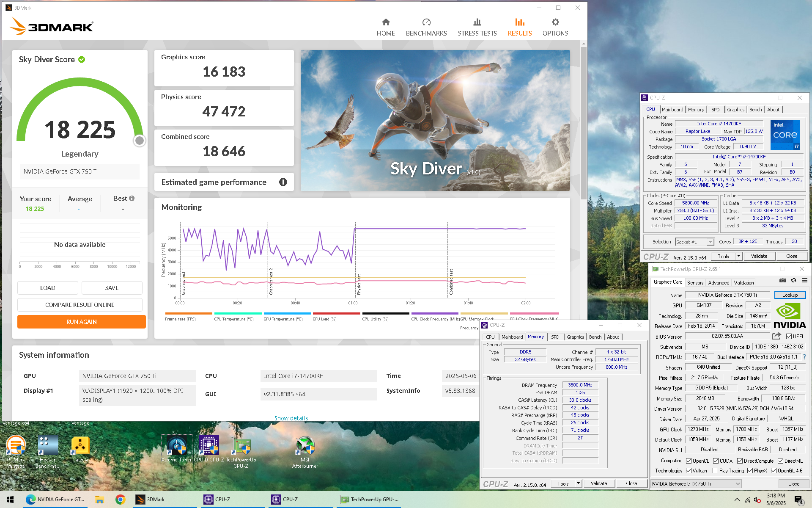Toggle OpenGL 4.6 checkbox in GPU-Z
Screen dimensions: 812x508
click(x=774, y=470)
